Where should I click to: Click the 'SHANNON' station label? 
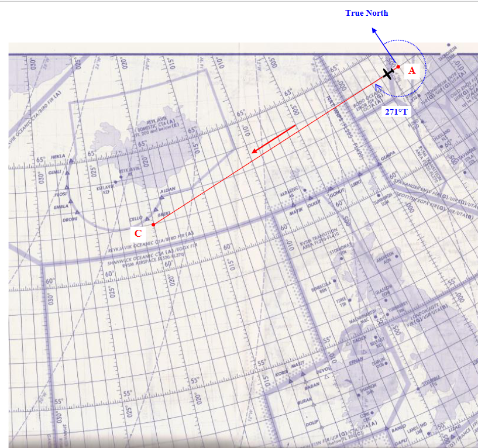coord(367,389)
